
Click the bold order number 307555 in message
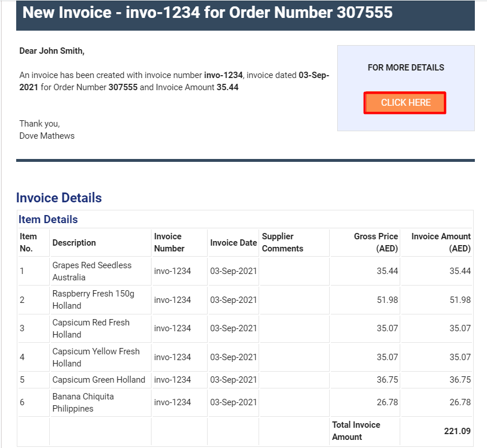[123, 87]
